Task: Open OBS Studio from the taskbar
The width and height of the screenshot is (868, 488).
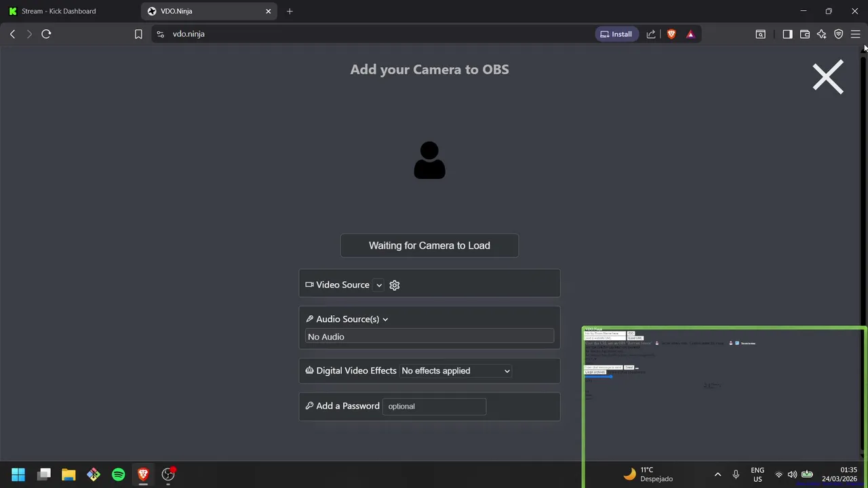Action: click(x=168, y=474)
